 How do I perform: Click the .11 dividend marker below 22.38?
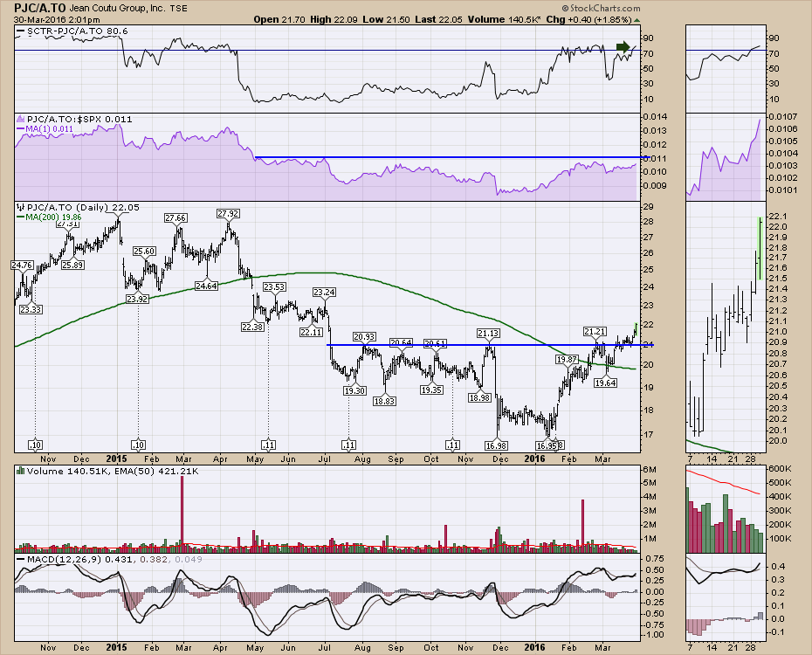click(268, 445)
